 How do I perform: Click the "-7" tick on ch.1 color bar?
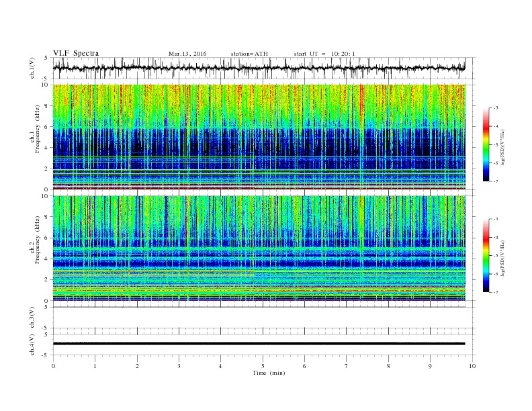[496, 181]
